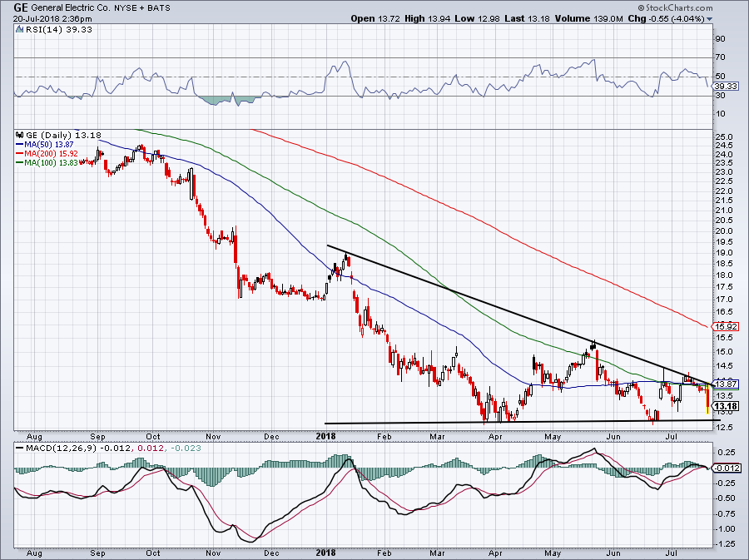Click the -0.012 MACD value tag
The width and height of the screenshot is (749, 560).
click(727, 468)
